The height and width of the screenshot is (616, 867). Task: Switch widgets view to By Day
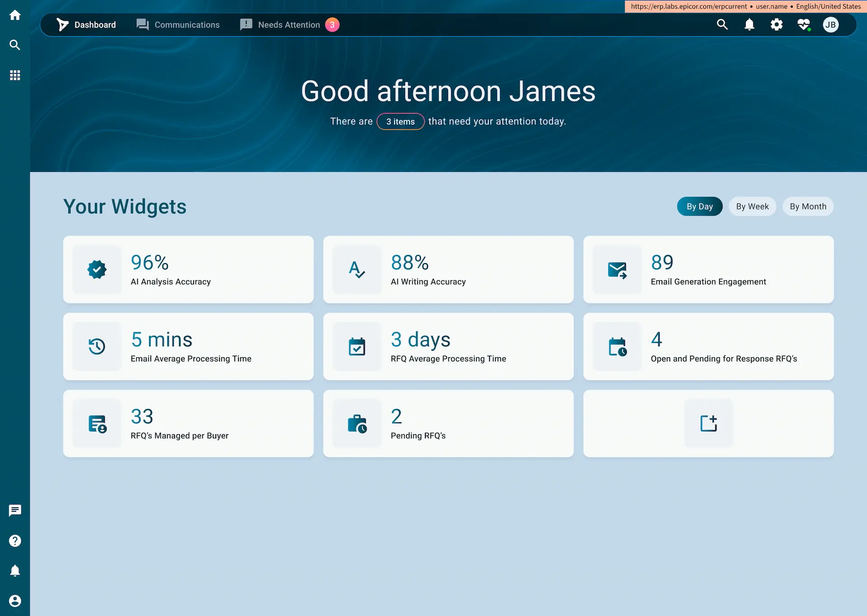[x=699, y=206]
